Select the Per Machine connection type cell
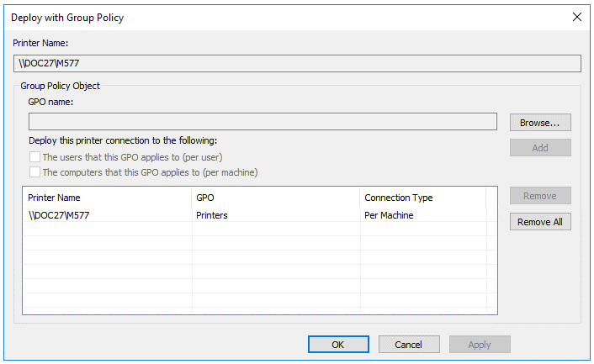 pyautogui.click(x=389, y=215)
